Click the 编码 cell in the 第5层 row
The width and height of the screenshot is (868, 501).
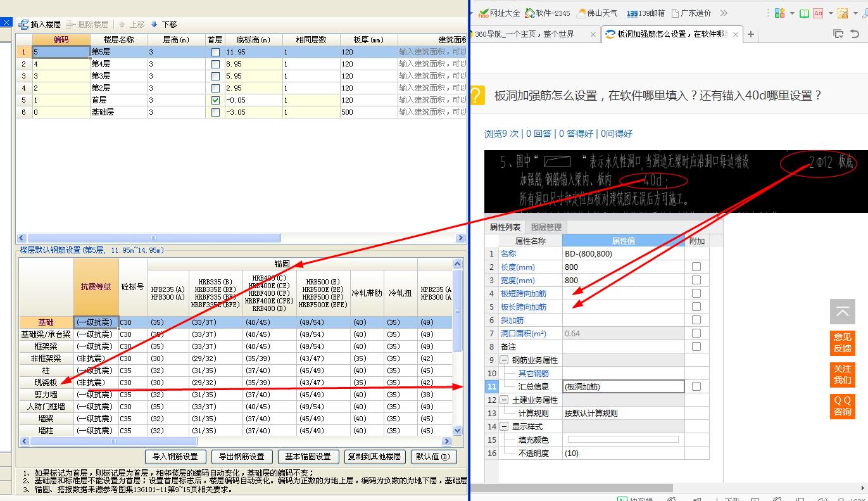(61, 52)
